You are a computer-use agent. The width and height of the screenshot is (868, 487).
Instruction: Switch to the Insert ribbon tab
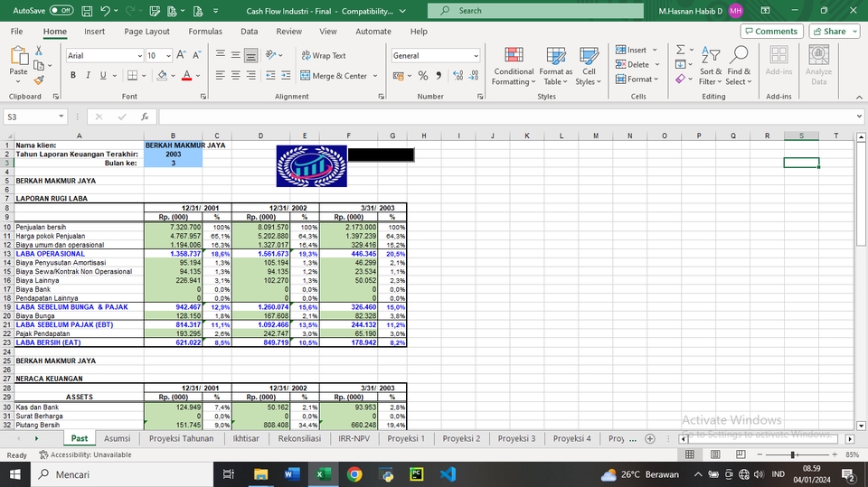(x=94, y=32)
